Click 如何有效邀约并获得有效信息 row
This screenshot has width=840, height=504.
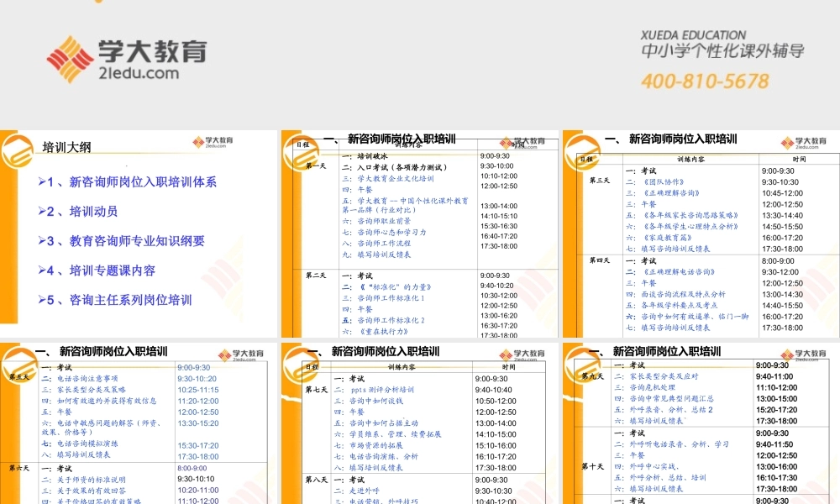100,402
